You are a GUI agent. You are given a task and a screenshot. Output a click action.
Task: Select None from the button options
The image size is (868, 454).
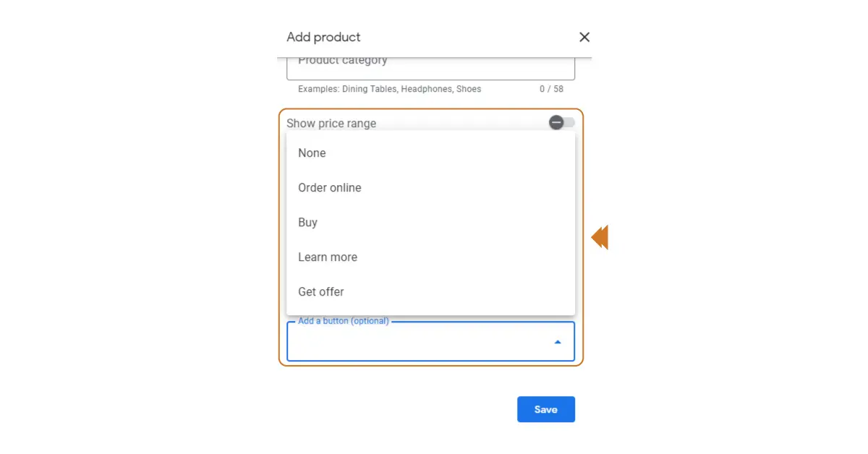tap(312, 153)
